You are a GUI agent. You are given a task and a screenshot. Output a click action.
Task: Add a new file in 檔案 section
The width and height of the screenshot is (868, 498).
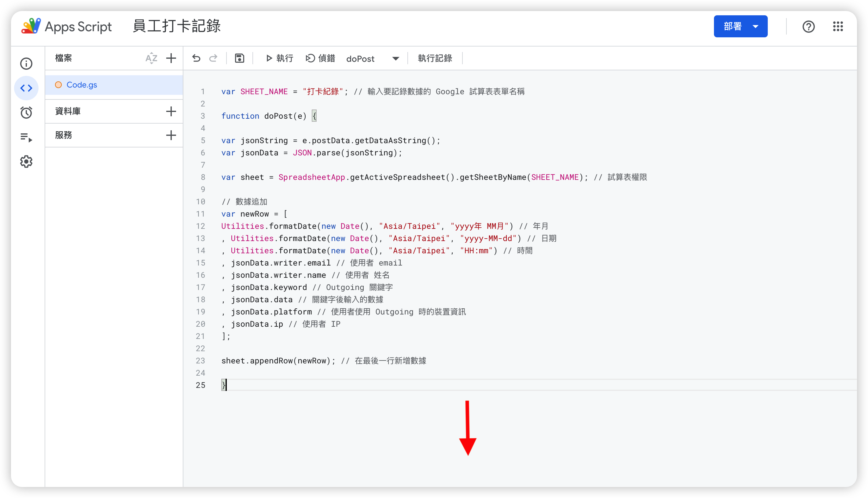(171, 58)
